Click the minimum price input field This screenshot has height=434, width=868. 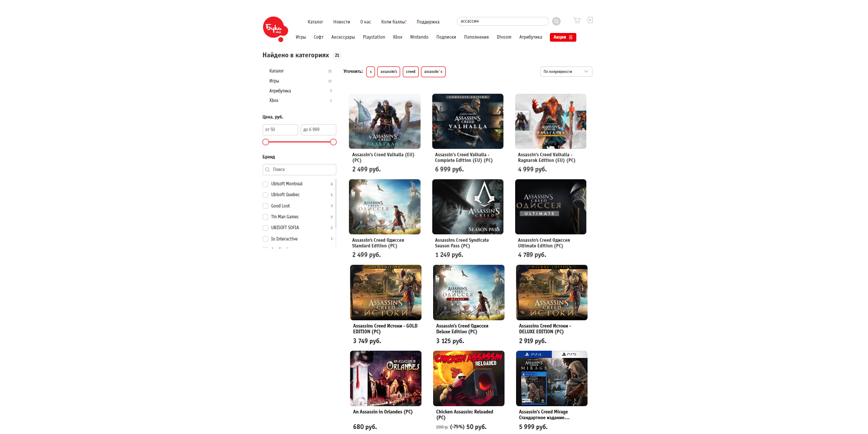tap(280, 130)
